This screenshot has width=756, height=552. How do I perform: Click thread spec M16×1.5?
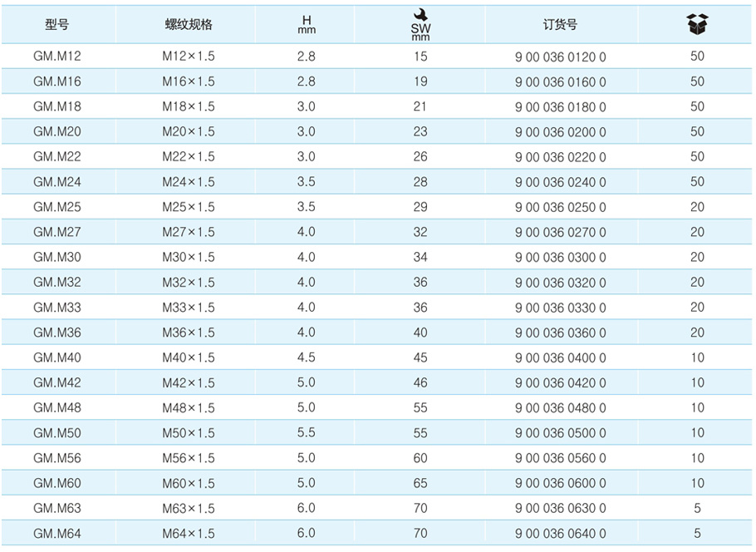188,81
